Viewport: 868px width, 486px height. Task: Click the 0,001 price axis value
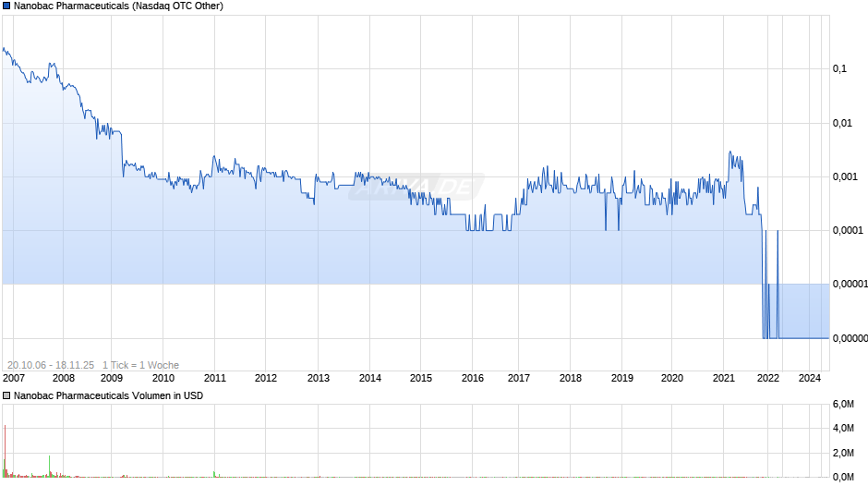tap(845, 176)
